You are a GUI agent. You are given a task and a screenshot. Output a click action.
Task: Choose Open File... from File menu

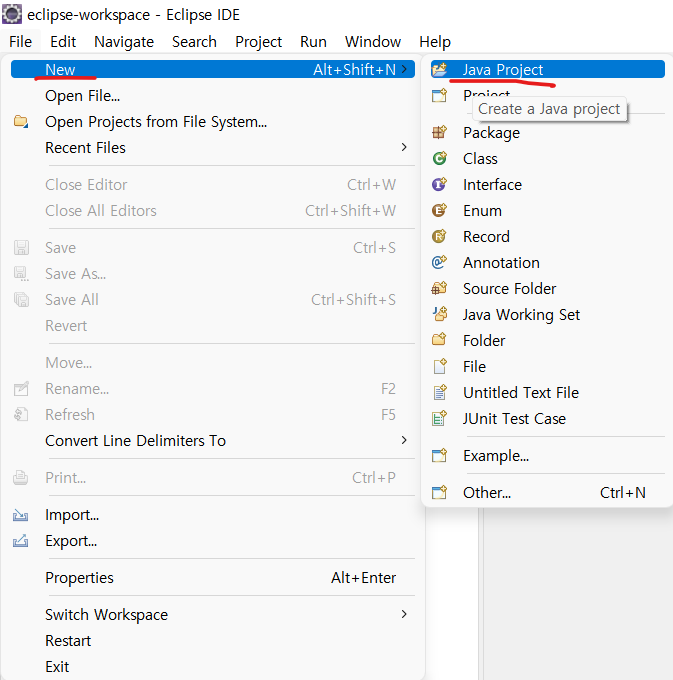click(213, 95)
